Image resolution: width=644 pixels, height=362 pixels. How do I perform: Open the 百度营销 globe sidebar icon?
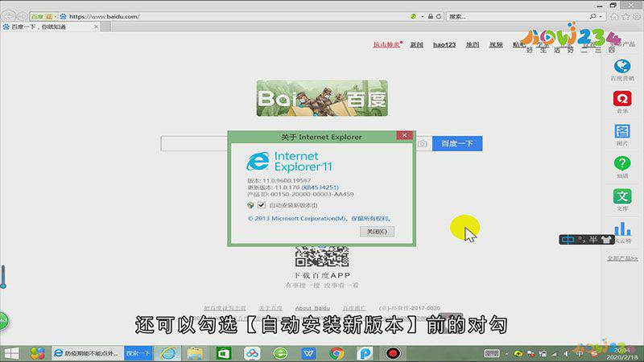pos(622,67)
